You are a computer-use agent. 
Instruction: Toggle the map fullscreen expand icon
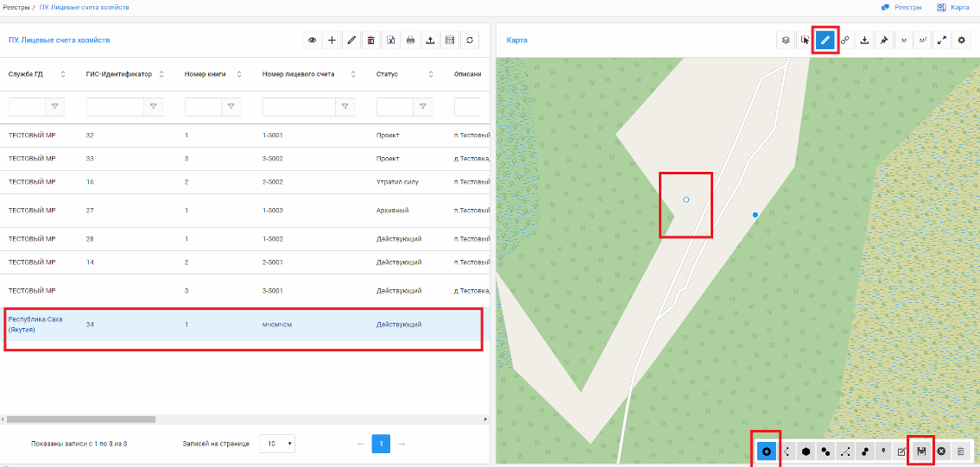pos(942,41)
